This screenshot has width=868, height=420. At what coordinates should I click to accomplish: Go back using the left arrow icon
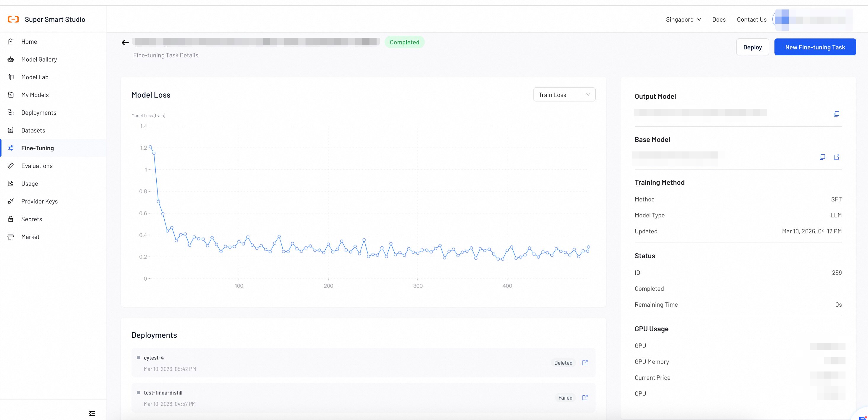125,42
